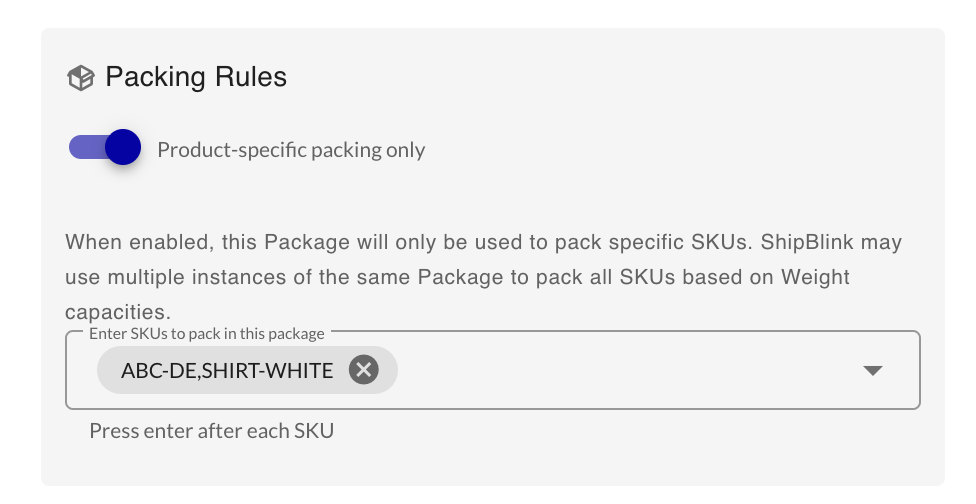
Task: Click the light purple toggle track
Action: pos(83,149)
